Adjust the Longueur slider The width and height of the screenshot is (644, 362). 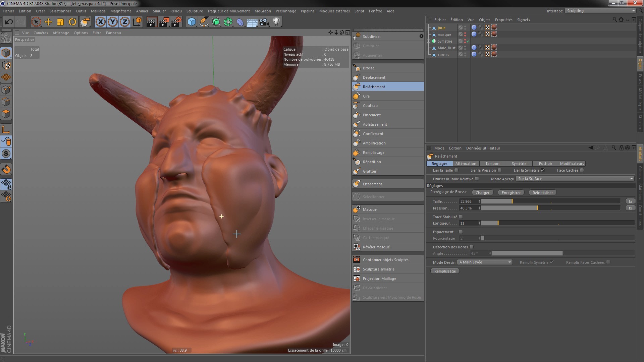(x=558, y=223)
